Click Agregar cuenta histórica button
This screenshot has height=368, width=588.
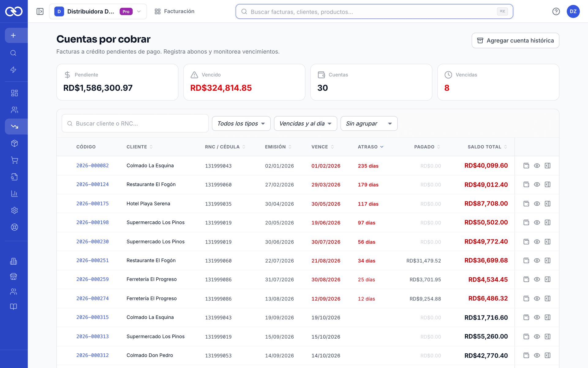click(x=515, y=40)
